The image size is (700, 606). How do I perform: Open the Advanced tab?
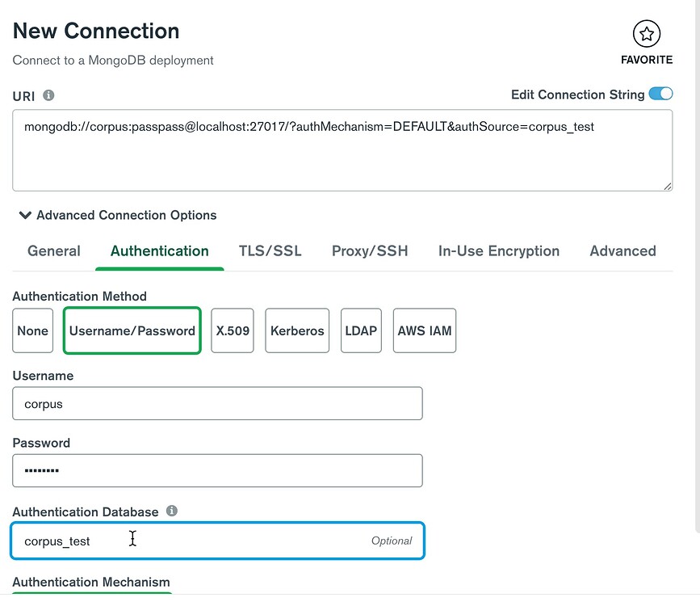622,251
